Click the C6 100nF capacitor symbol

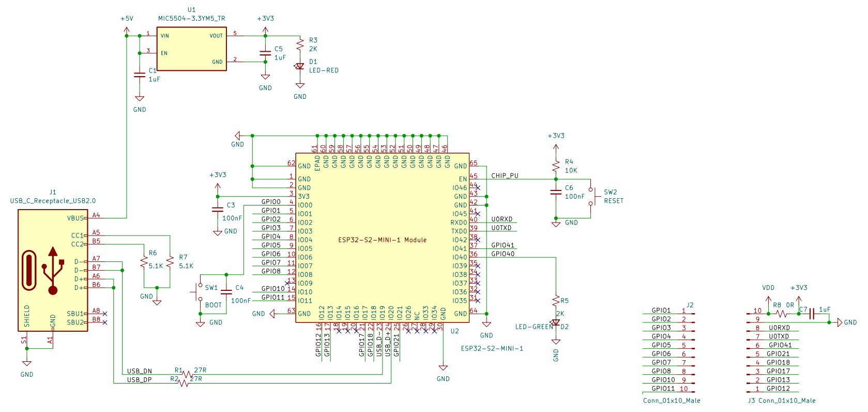click(x=556, y=192)
